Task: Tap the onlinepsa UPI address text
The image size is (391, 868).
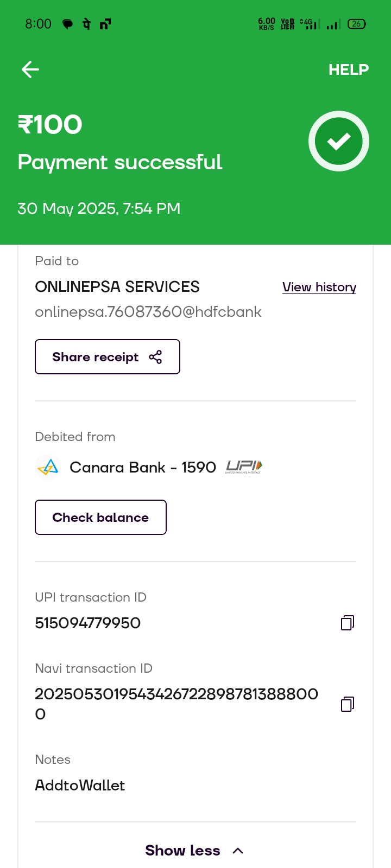Action: click(148, 312)
